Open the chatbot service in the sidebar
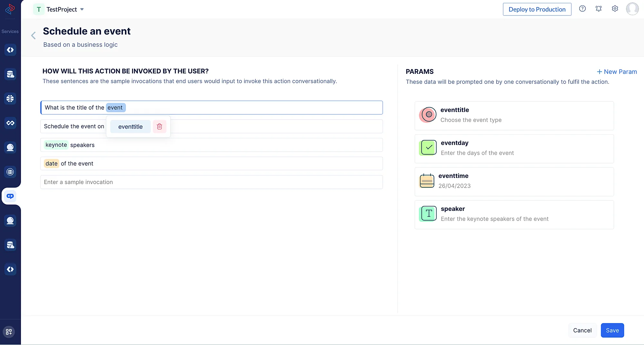 10,196
